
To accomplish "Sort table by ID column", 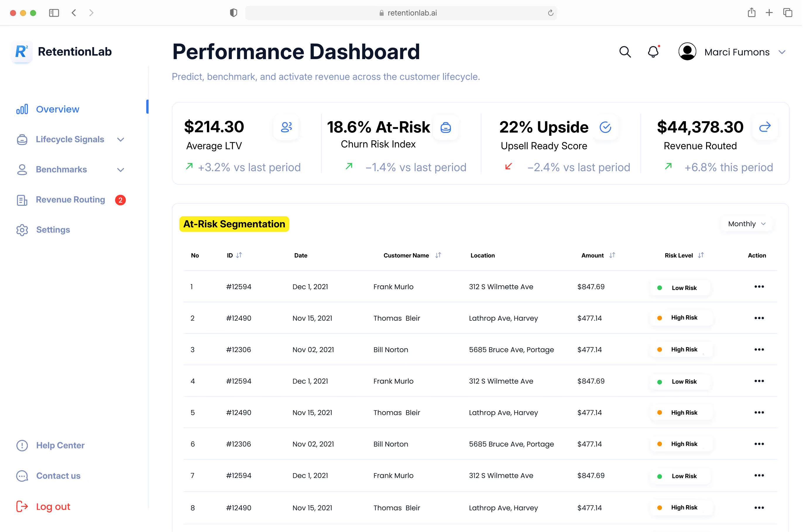I will [x=239, y=255].
